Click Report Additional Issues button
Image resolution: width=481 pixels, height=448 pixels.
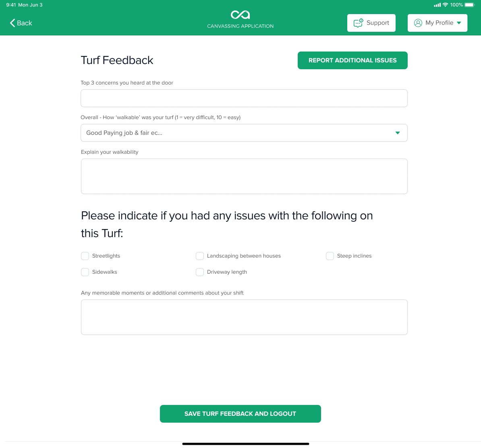[352, 60]
